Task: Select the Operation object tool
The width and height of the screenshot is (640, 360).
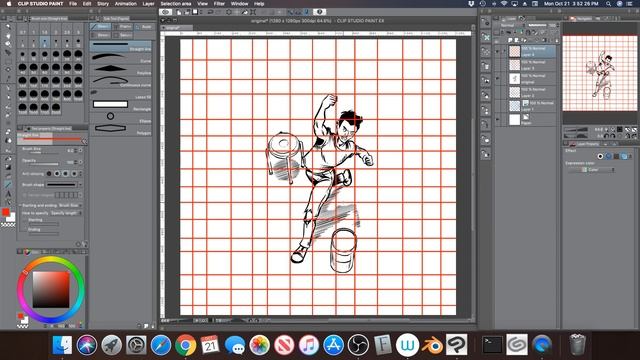Action: pyautogui.click(x=8, y=44)
